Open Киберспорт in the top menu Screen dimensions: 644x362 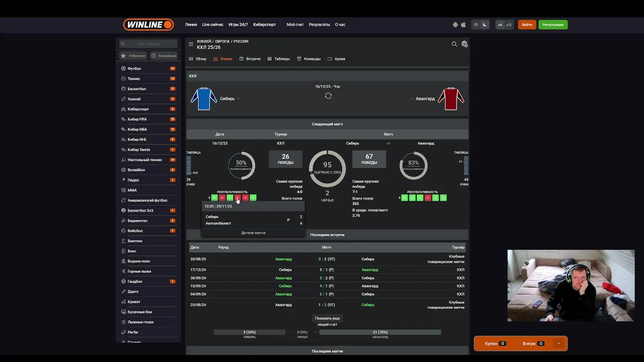pyautogui.click(x=265, y=25)
